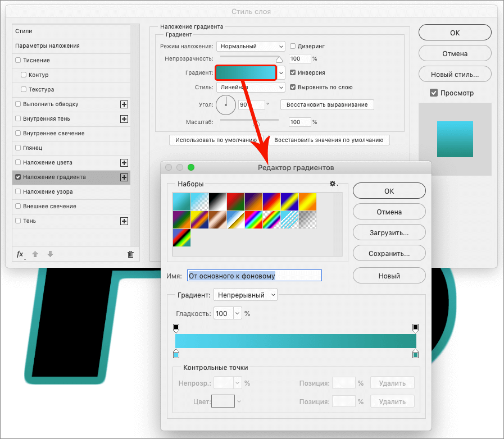The width and height of the screenshot is (504, 439).
Task: Open the fx effects menu icon
Action: [20, 254]
